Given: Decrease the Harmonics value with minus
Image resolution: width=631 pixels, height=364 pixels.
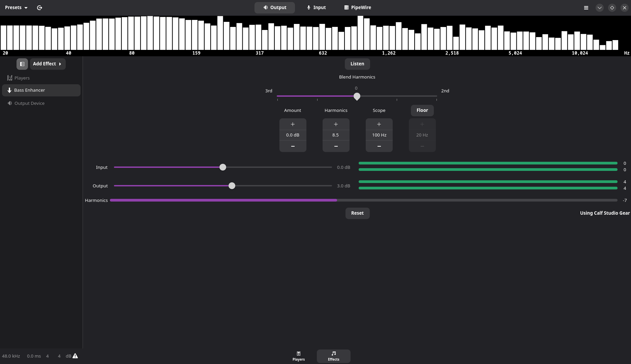Looking at the screenshot, I should pos(336,146).
